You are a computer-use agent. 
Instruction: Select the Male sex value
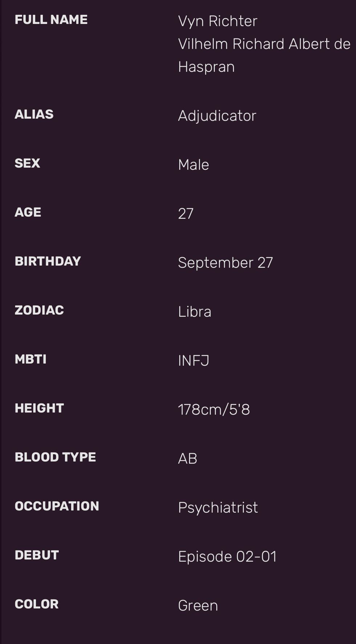tap(193, 165)
